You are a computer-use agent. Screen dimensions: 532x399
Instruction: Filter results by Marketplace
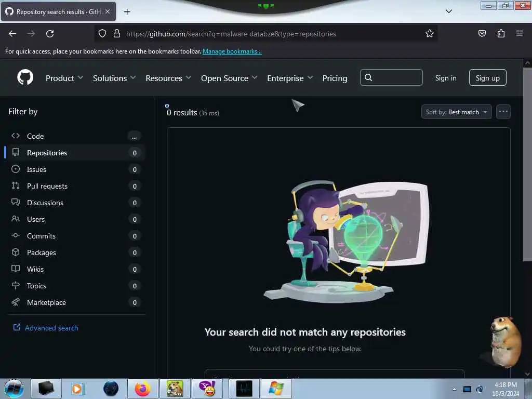click(x=76, y=302)
